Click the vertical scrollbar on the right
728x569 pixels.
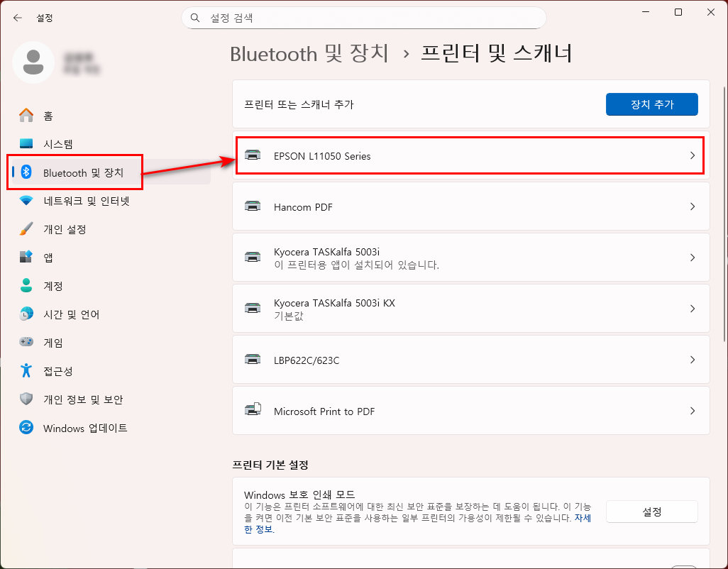pos(724,214)
